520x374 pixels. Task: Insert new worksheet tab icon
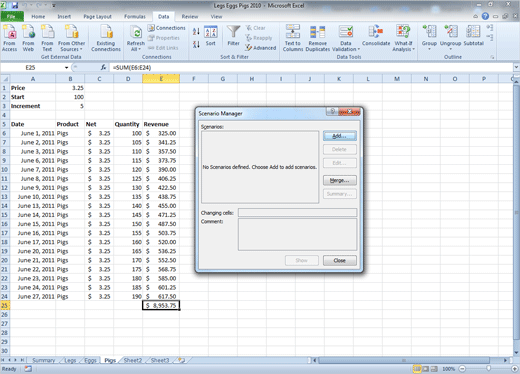pyautogui.click(x=182, y=360)
